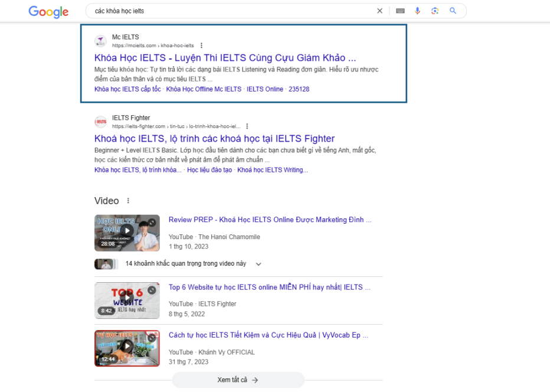This screenshot has height=392, width=550.
Task: Click the Khóa học IELTS cấp tốc sitelink
Action: point(127,89)
